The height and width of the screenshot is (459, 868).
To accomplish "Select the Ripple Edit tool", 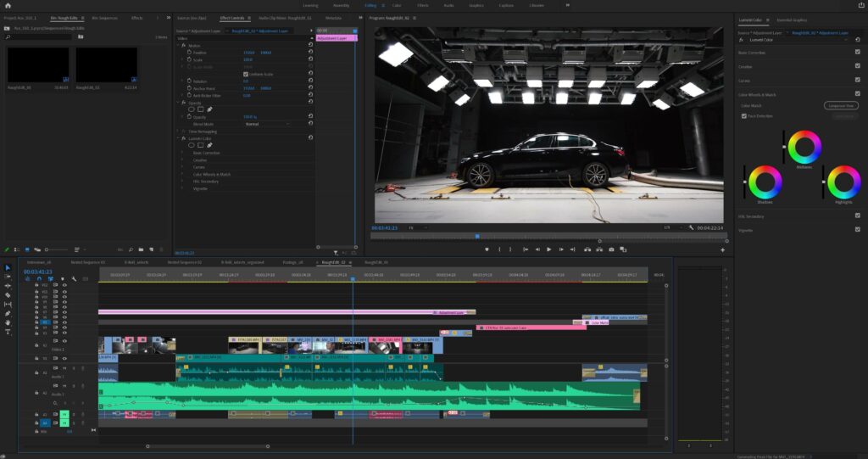I will click(8, 286).
